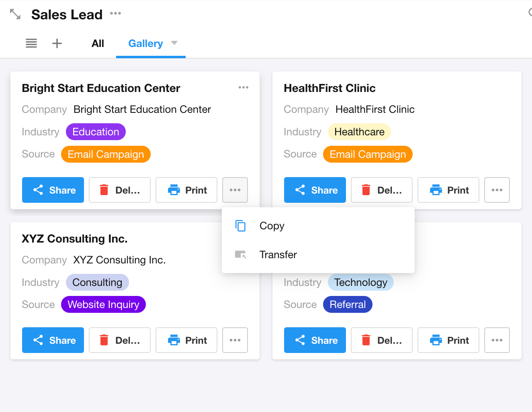
Task: Select the Gallery view tab
Action: (x=145, y=43)
